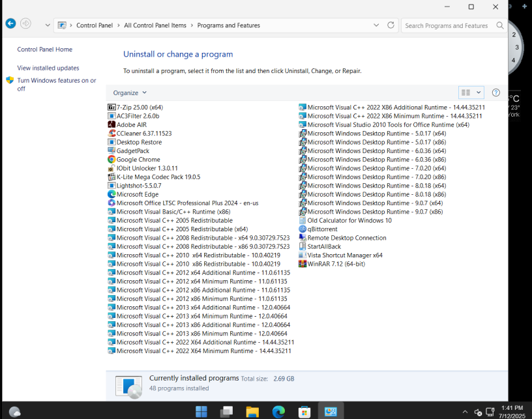Open Control Panel Home link
The height and width of the screenshot is (419, 532).
(x=45, y=50)
